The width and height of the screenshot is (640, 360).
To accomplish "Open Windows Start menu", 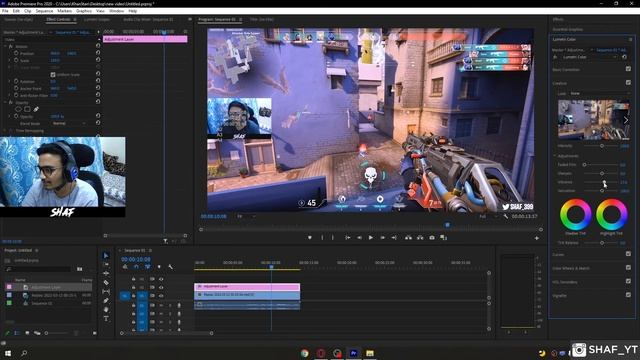I will (8, 353).
